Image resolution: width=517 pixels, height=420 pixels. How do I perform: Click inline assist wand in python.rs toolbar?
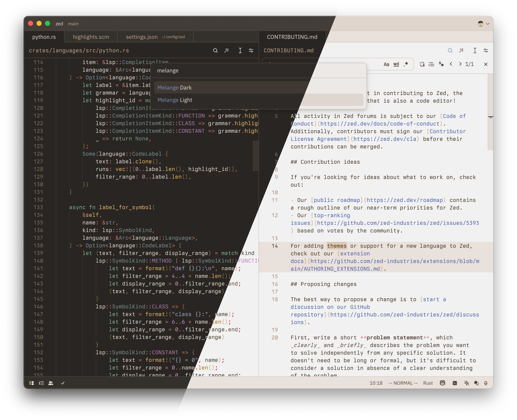click(227, 50)
